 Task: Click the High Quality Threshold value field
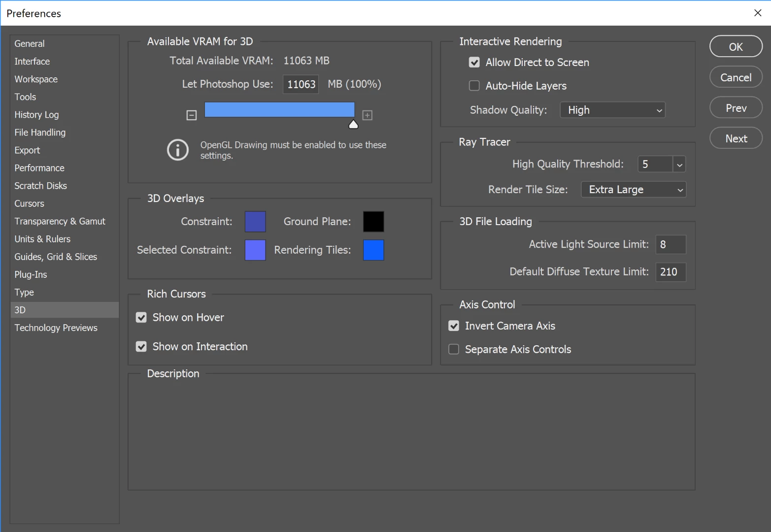pos(655,165)
